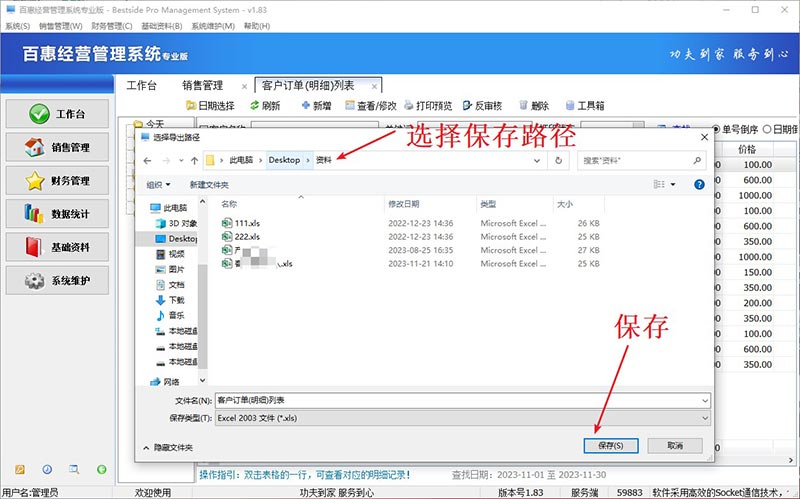Open 财务管理 in the left sidebar
Image resolution: width=800 pixels, height=499 pixels.
click(57, 181)
